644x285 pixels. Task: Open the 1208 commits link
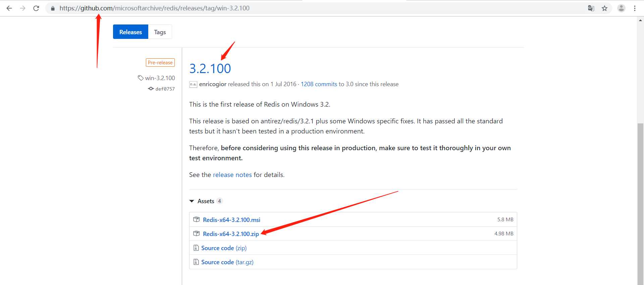point(319,84)
